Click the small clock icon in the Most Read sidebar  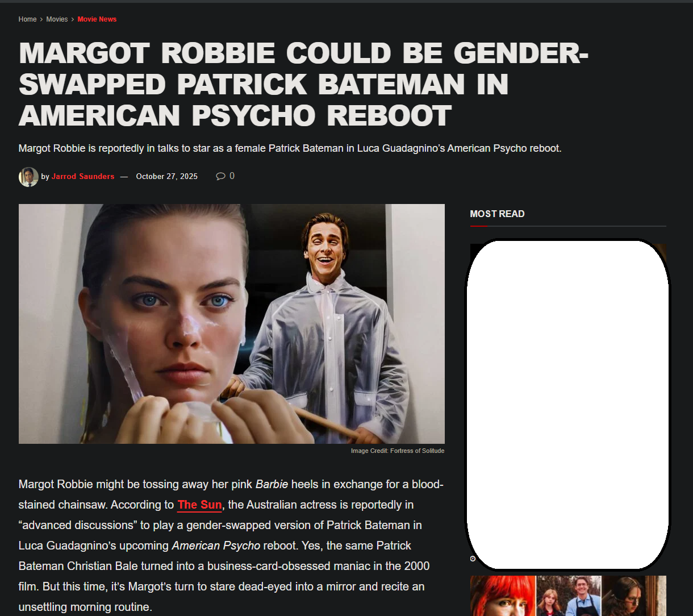coord(473,559)
